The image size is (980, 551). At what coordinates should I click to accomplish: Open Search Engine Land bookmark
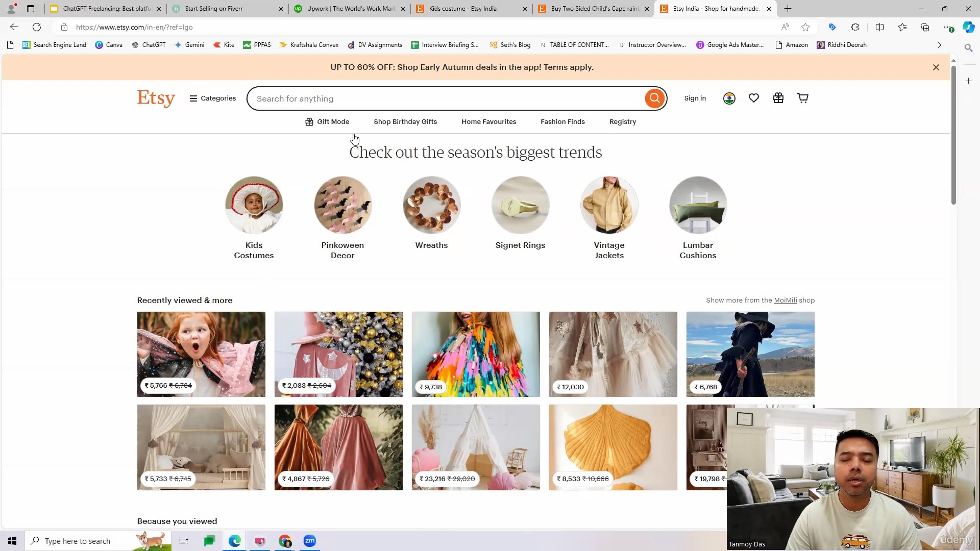pos(54,45)
